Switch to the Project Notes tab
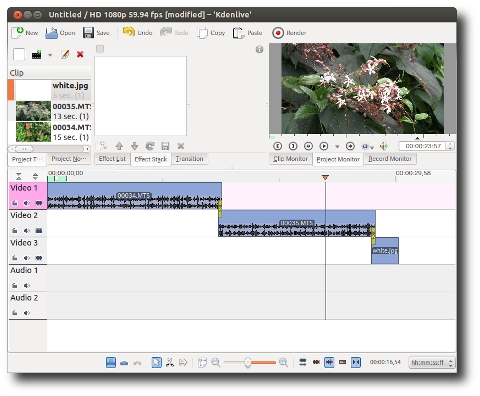 click(x=69, y=159)
